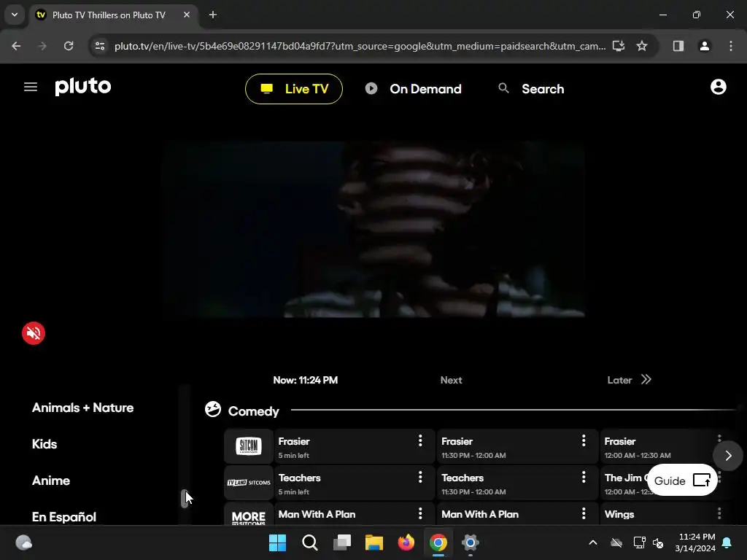Select Teachers with 5 min left
This screenshot has width=747, height=560.
click(354, 483)
